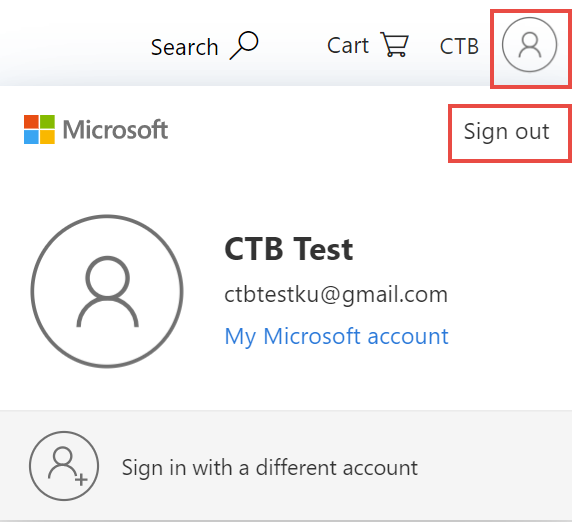Select the Search label in header
Viewport: 572px width, 522px height.
tap(185, 47)
